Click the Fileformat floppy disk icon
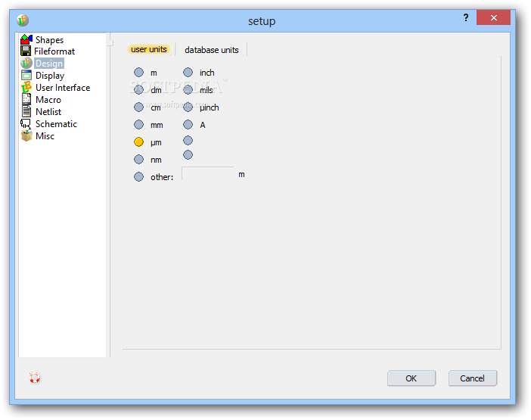531x420 pixels. [26, 51]
